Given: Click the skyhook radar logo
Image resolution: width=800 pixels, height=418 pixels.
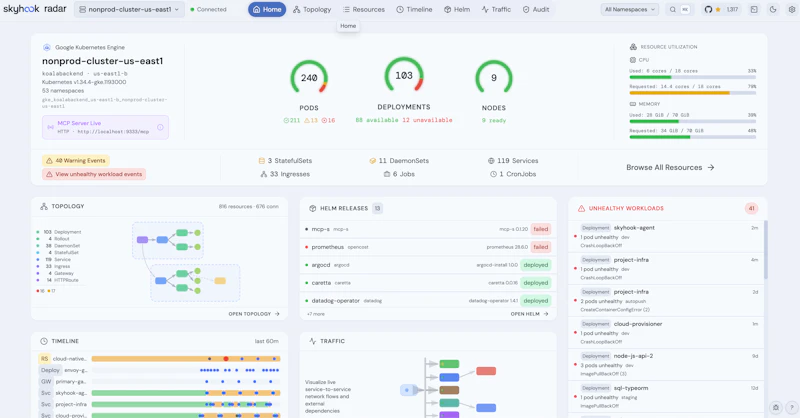Looking at the screenshot, I should [x=35, y=9].
